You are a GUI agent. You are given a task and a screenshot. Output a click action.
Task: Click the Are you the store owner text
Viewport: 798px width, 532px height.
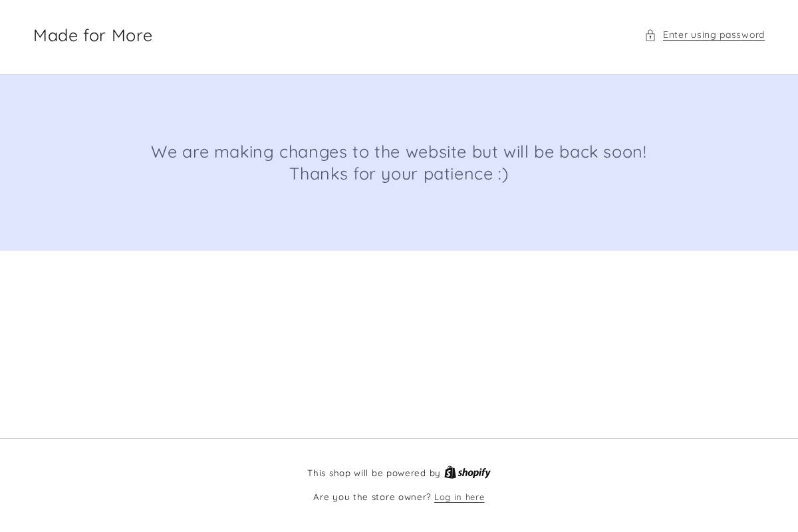click(x=372, y=497)
